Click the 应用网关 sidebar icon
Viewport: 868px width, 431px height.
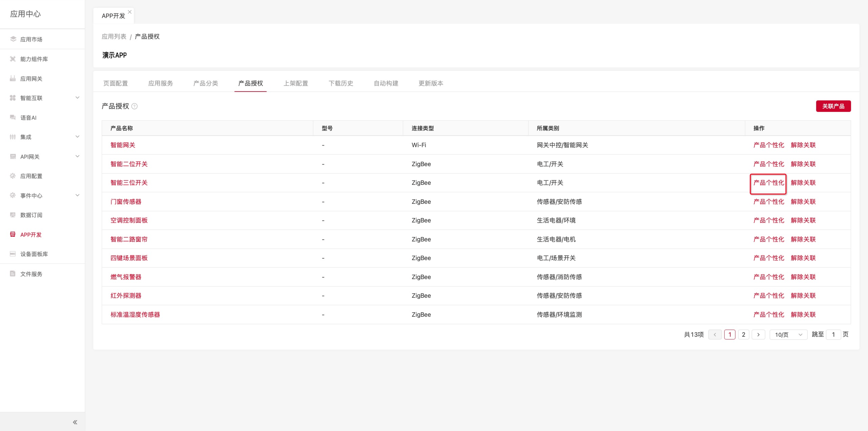pos(13,79)
